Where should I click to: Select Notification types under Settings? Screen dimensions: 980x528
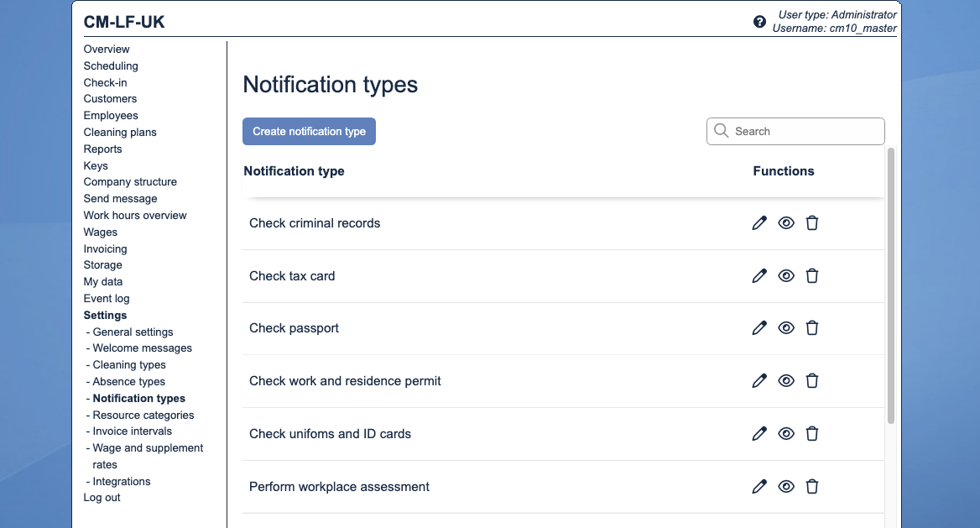pyautogui.click(x=138, y=398)
